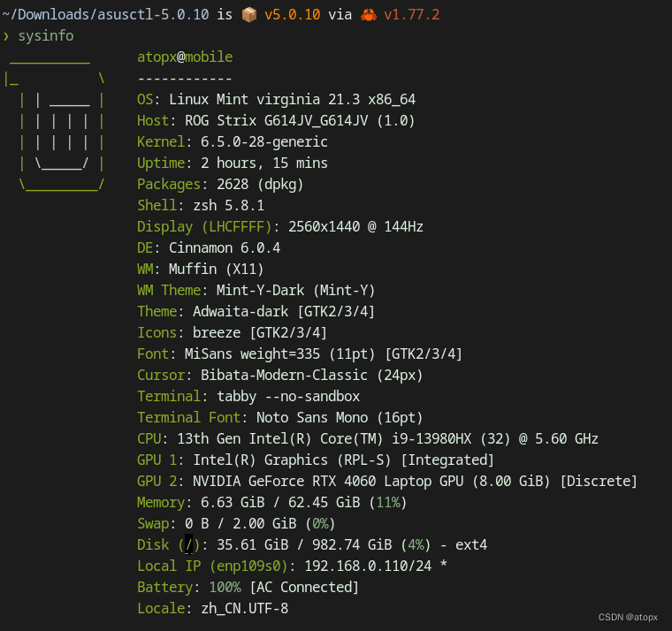672x631 pixels.
Task: Click the Locale 'zh_CN.UTF-8' value
Action: pos(245,609)
